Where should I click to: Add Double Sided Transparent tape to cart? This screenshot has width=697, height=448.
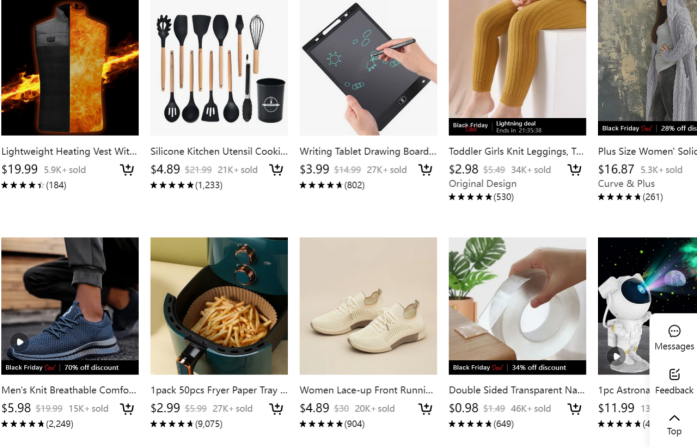pyautogui.click(x=574, y=408)
